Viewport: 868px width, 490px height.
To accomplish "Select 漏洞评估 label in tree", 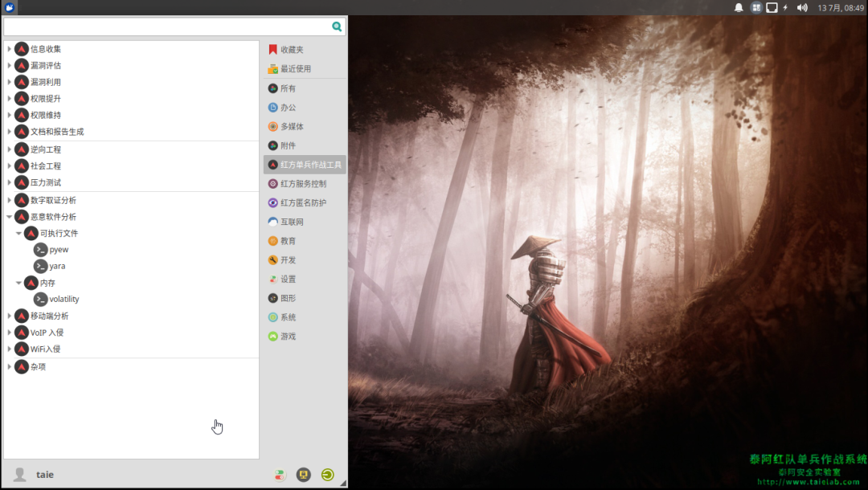I will click(46, 66).
